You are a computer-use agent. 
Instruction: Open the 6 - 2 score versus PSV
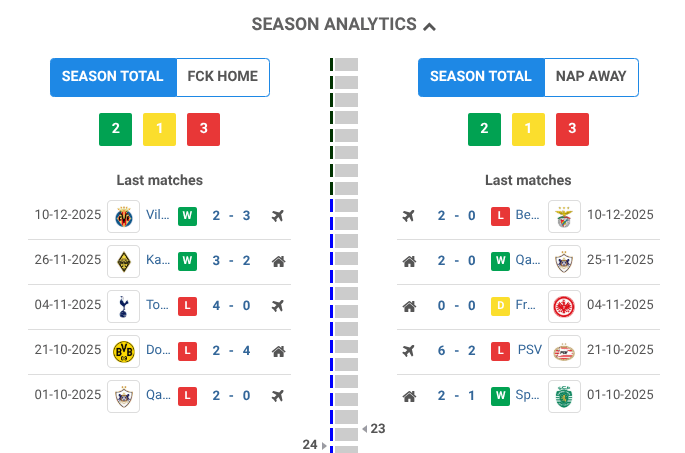pos(456,351)
